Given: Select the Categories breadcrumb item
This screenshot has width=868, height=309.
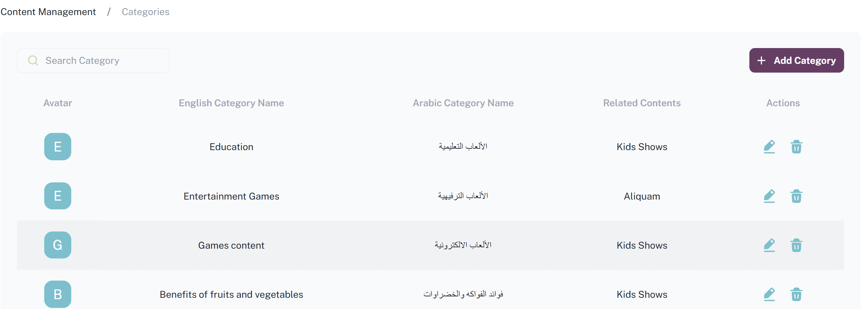Looking at the screenshot, I should (x=145, y=12).
